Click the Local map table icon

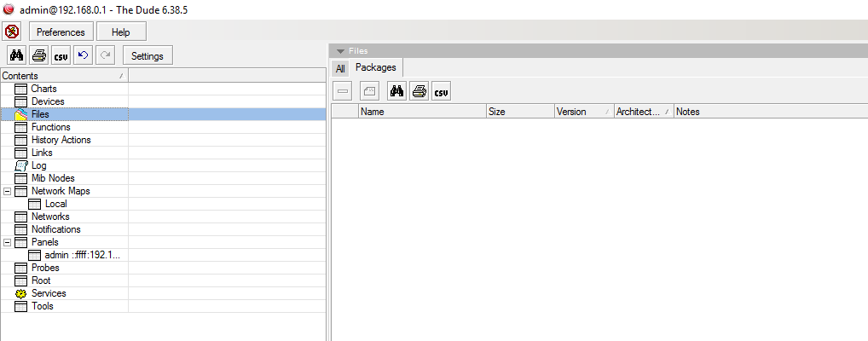click(x=34, y=204)
